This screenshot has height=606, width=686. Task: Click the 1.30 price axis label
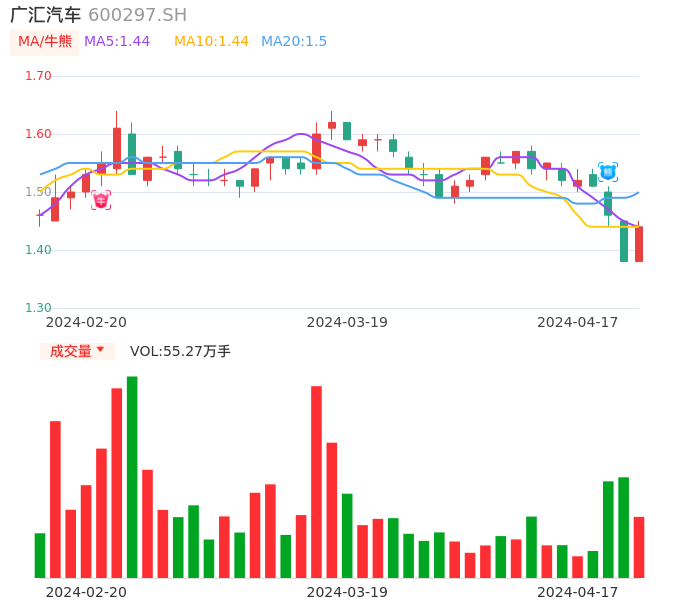(x=38, y=308)
